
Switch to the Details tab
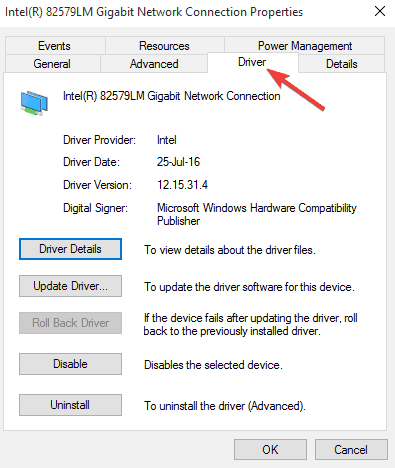pos(342,64)
